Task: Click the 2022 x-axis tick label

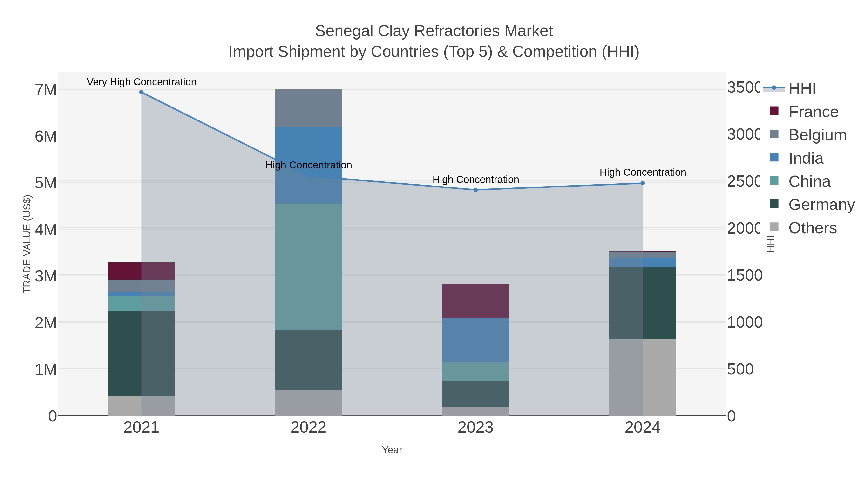Action: [x=309, y=428]
